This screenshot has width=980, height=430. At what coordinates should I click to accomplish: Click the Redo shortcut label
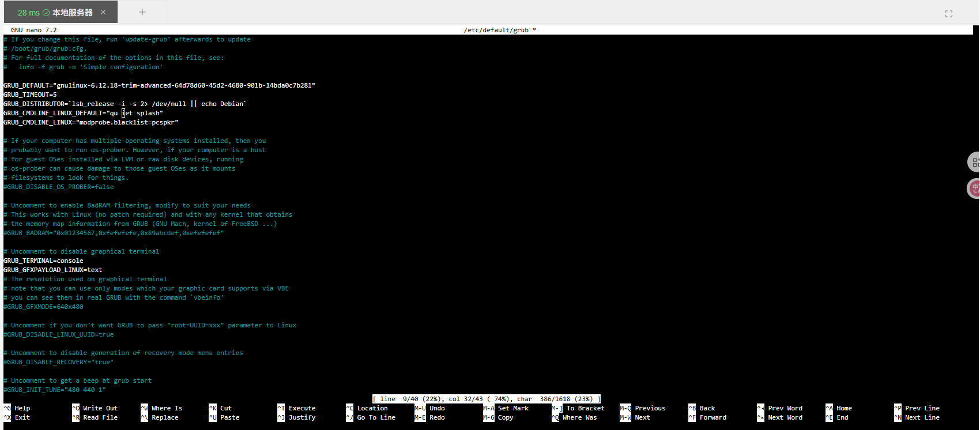[x=437, y=417]
